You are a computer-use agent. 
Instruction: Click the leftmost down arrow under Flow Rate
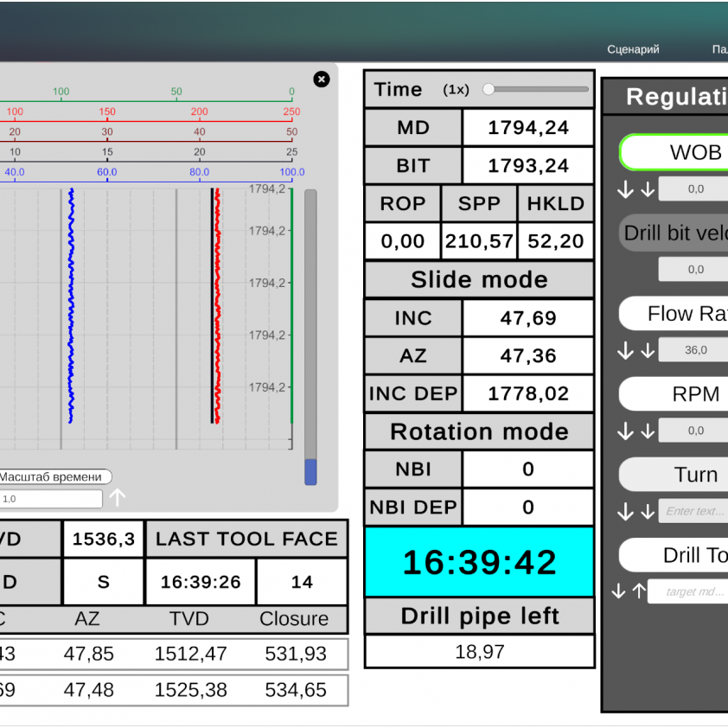click(x=625, y=350)
